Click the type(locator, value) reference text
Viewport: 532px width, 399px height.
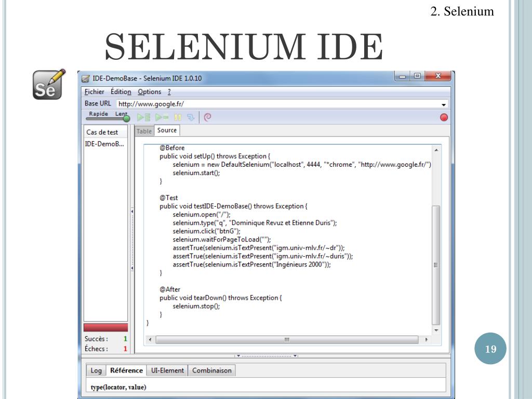[118, 387]
